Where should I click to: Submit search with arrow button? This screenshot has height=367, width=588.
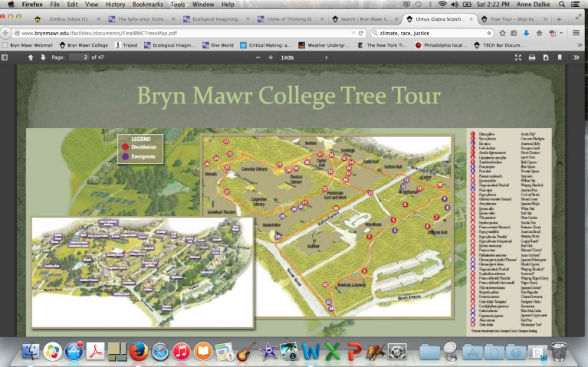pyautogui.click(x=488, y=33)
